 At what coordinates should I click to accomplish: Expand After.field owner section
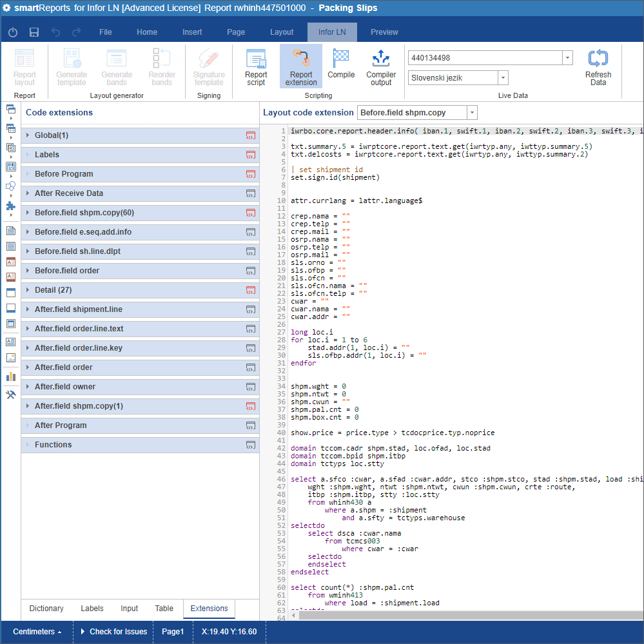[x=28, y=386]
